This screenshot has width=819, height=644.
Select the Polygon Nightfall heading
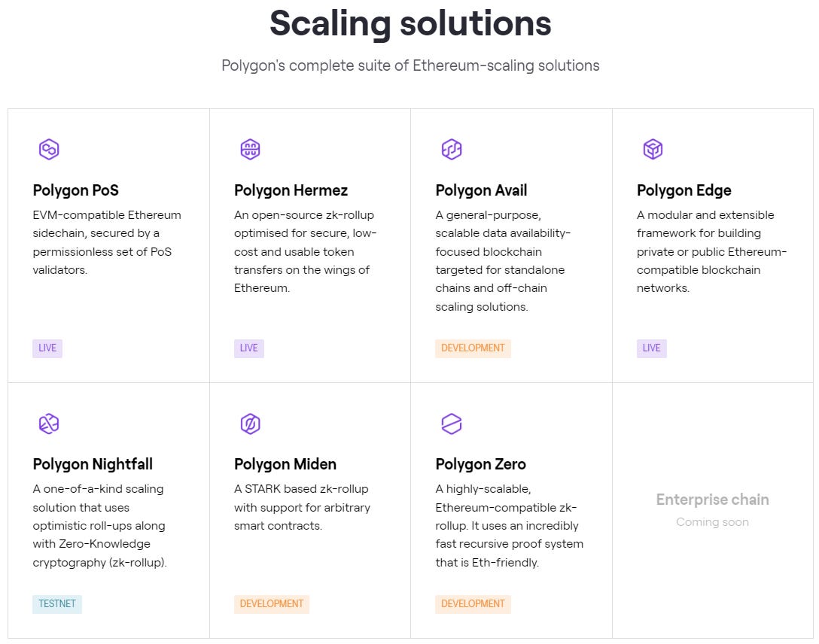click(x=93, y=464)
